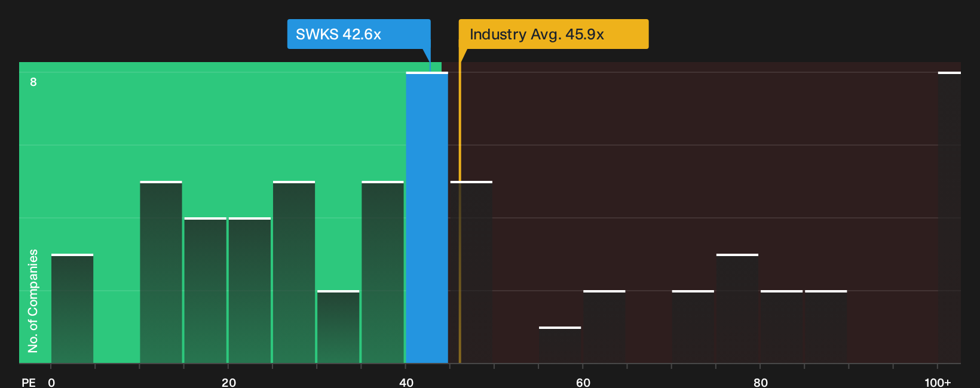Click the x-axis tick label 40
980x388 pixels.
click(406, 382)
